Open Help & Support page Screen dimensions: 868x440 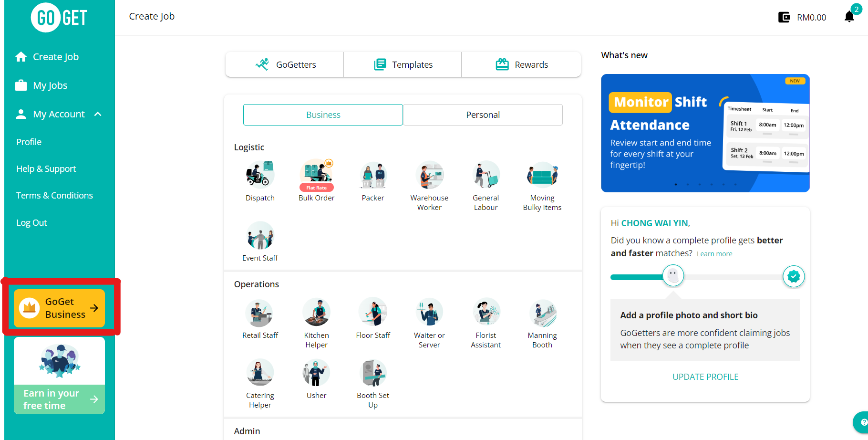coord(46,168)
